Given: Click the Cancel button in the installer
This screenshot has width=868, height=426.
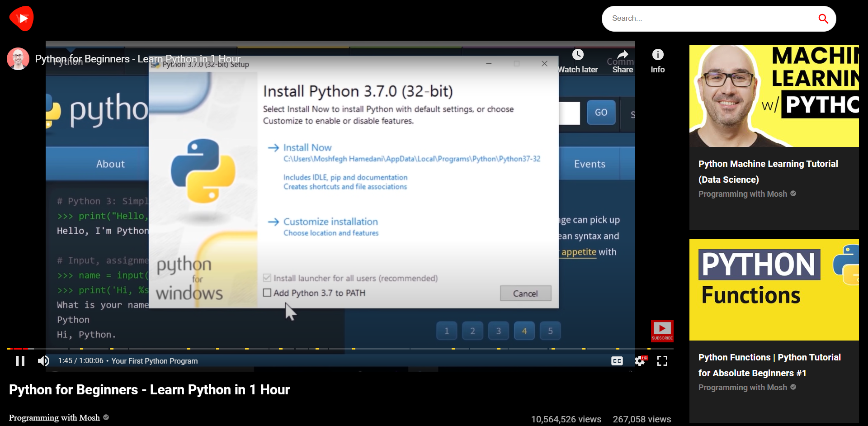Looking at the screenshot, I should tap(525, 293).
